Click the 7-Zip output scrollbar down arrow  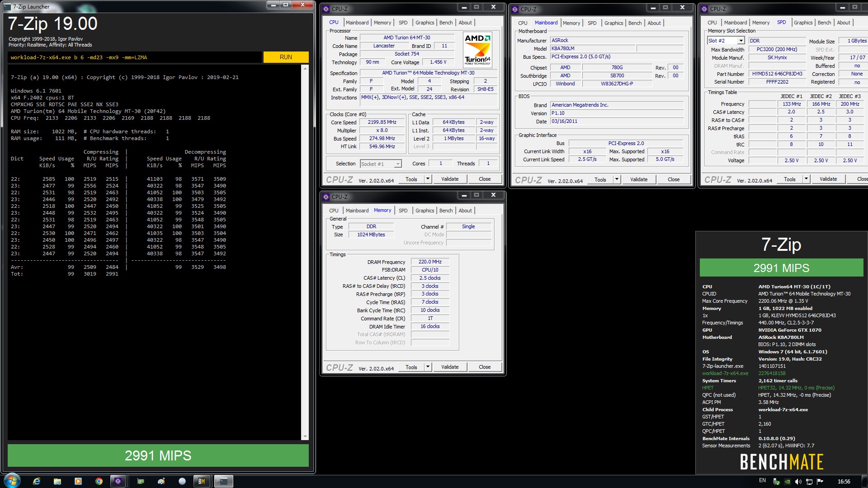tap(305, 437)
